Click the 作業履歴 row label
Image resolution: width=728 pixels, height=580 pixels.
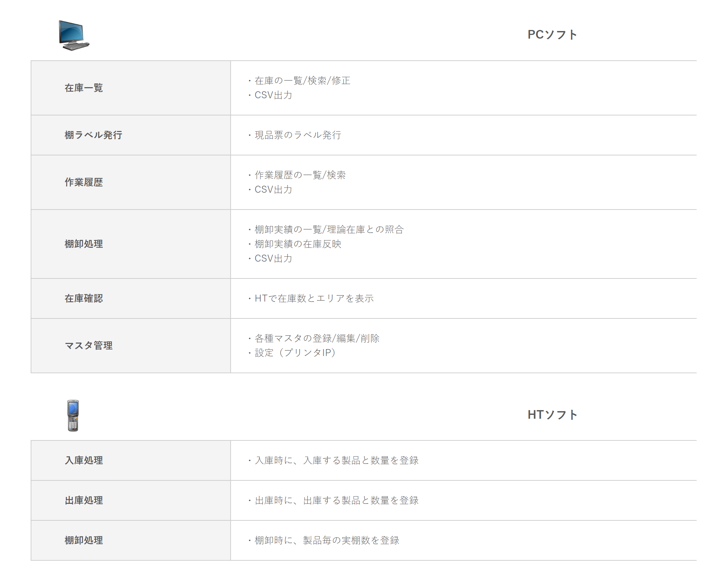(84, 182)
